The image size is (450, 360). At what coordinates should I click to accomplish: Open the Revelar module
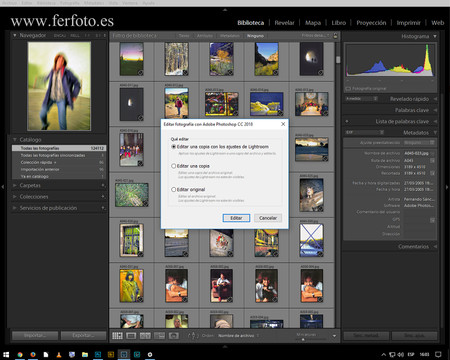coord(284,23)
